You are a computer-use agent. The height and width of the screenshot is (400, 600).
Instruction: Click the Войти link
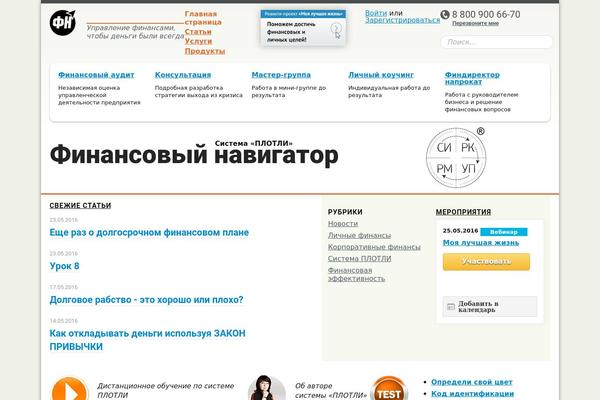[x=376, y=13]
